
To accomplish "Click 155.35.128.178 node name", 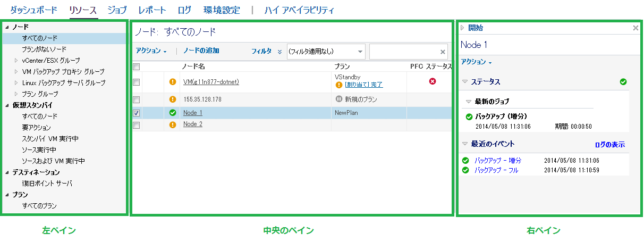I will [x=202, y=99].
